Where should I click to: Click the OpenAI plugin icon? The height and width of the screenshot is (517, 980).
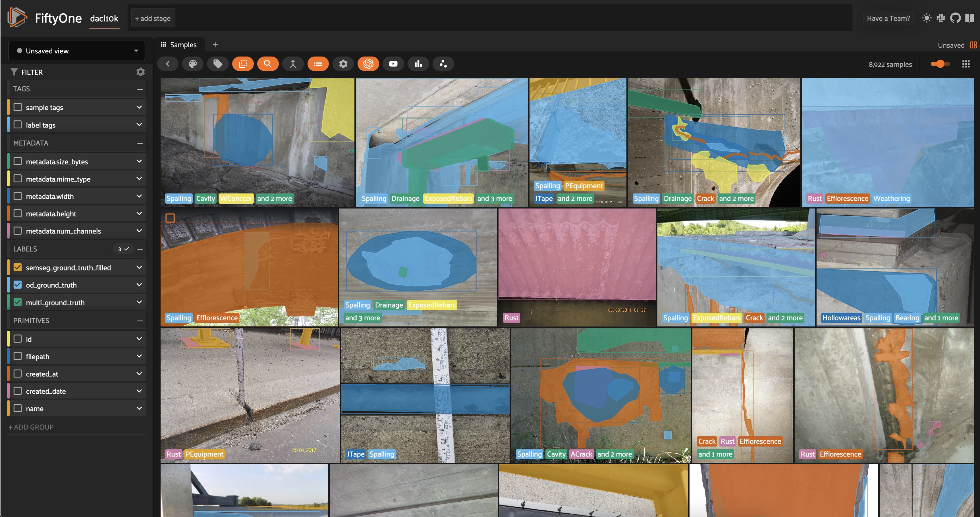[x=368, y=64]
